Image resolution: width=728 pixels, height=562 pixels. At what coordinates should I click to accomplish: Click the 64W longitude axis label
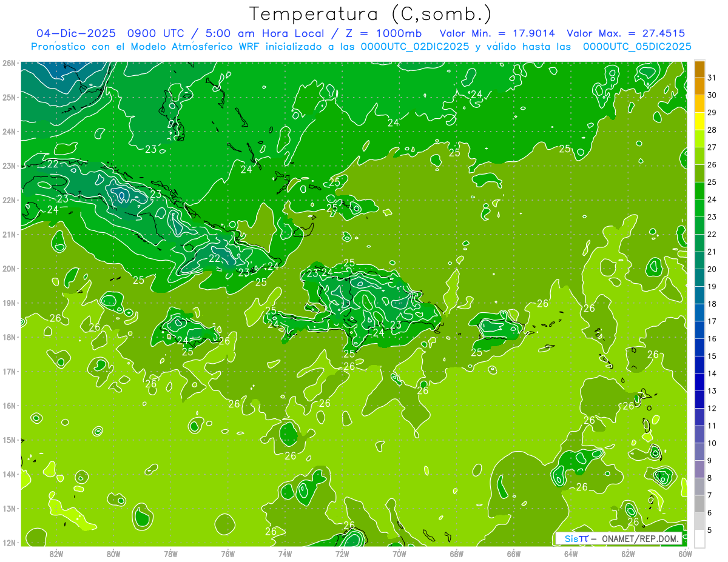(571, 554)
